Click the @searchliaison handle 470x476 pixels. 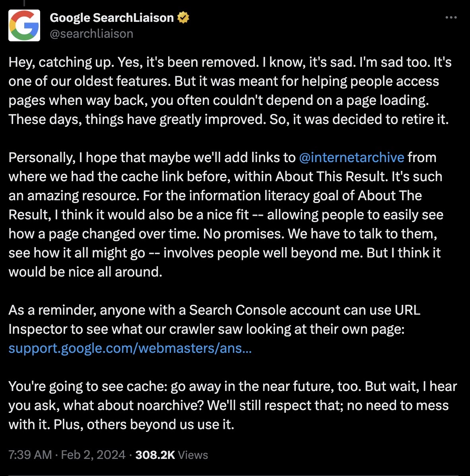point(91,34)
